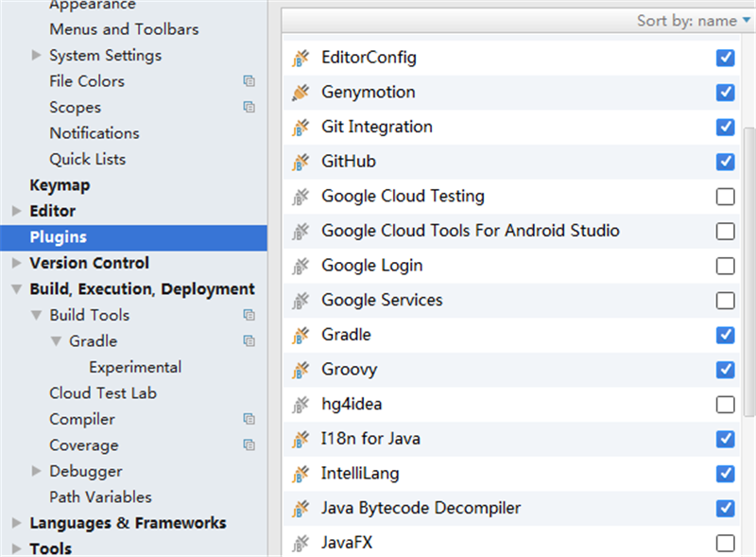Open the Experimental Gradle settings
The height and width of the screenshot is (557, 756).
click(135, 367)
